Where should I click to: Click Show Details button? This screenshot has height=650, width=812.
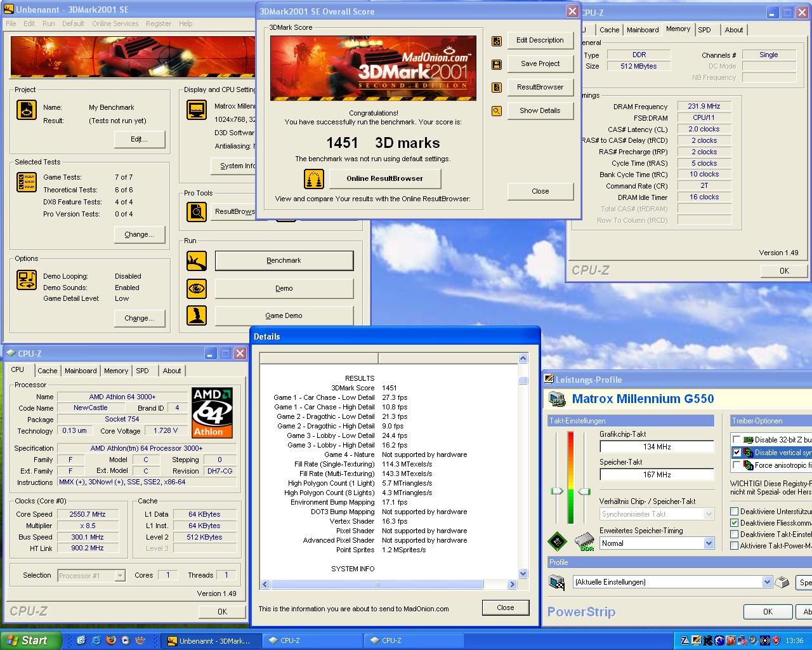[x=540, y=110]
